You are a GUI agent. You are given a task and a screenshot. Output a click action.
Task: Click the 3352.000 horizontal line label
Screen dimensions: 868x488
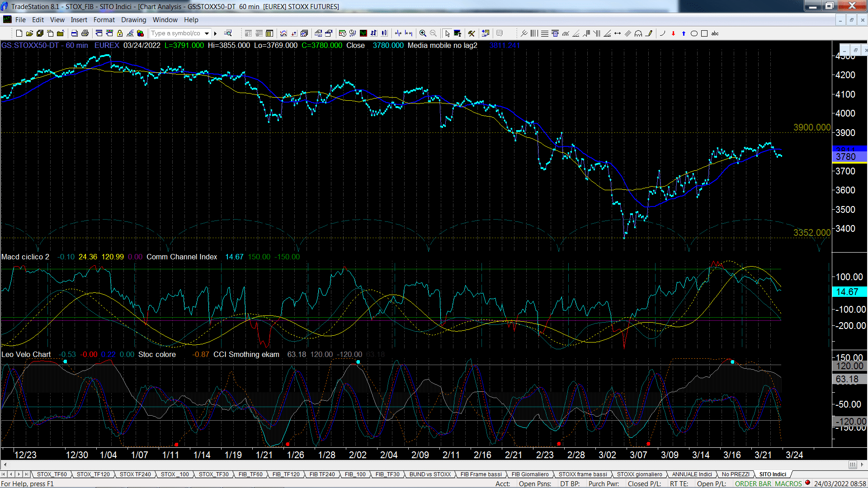(812, 233)
